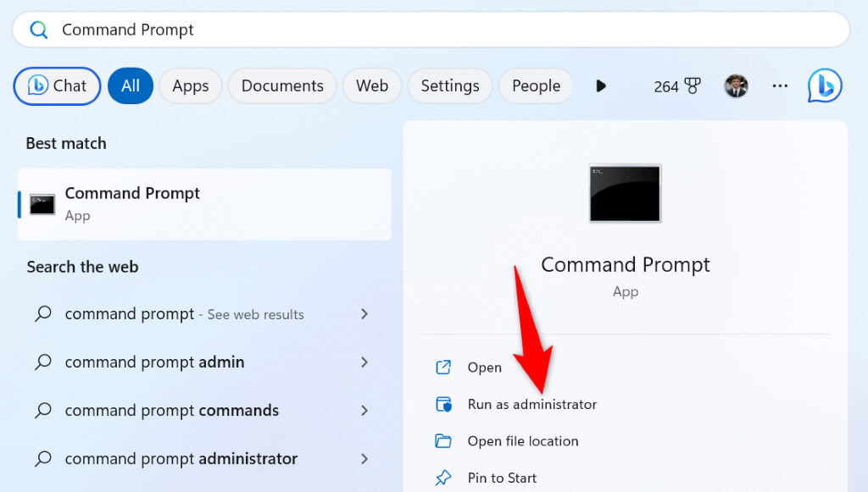Screen dimensions: 868x492
Task: Click the large Command Prompt app thumbnail
Action: 625,194
